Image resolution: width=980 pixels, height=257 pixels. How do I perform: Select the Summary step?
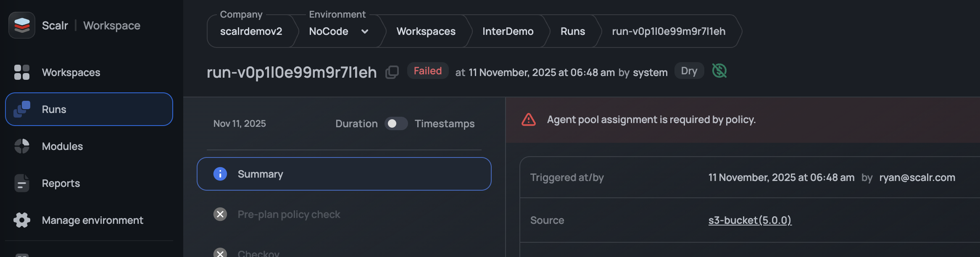point(344,174)
